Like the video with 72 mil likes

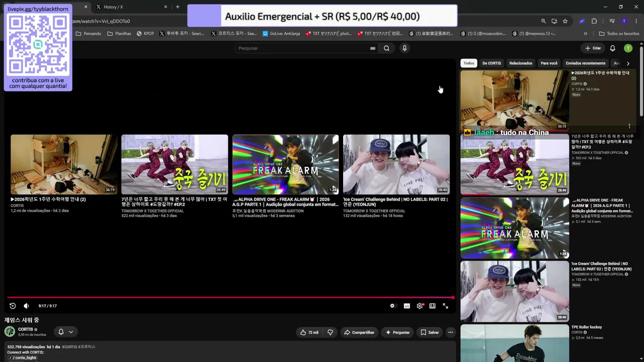pos(309,332)
